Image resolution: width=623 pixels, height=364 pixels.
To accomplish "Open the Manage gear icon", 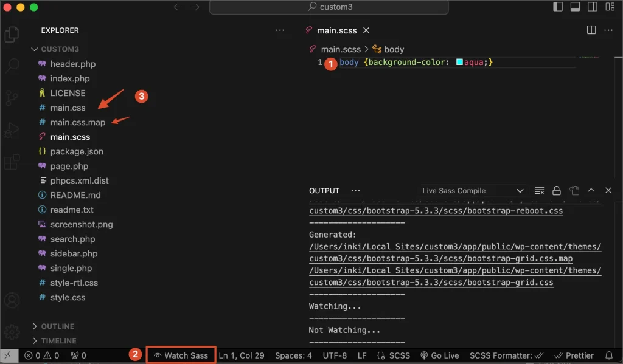I will (12, 332).
